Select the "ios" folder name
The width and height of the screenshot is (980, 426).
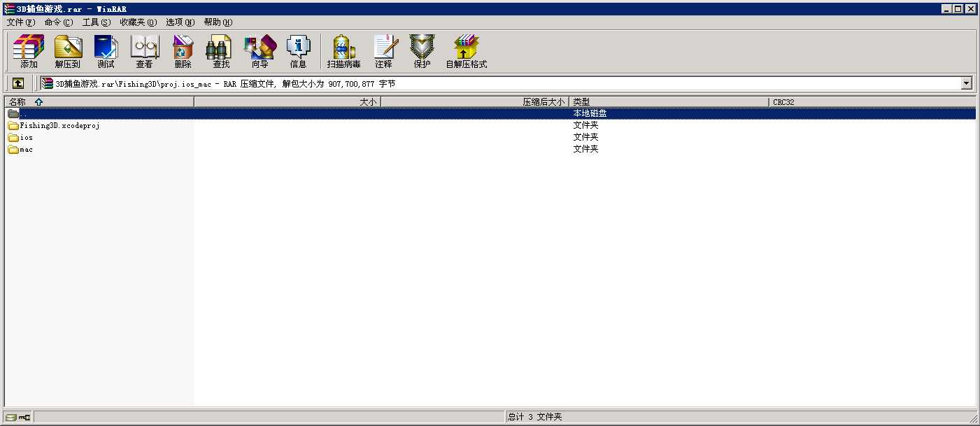26,138
